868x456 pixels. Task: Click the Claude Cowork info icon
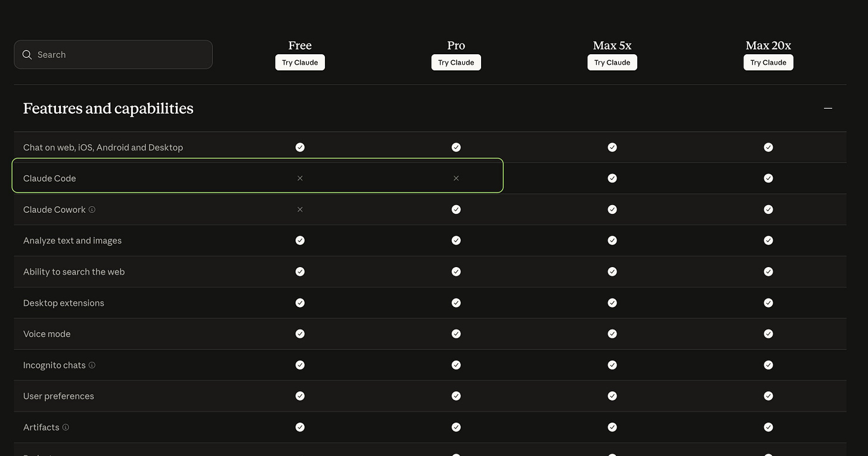click(x=92, y=209)
